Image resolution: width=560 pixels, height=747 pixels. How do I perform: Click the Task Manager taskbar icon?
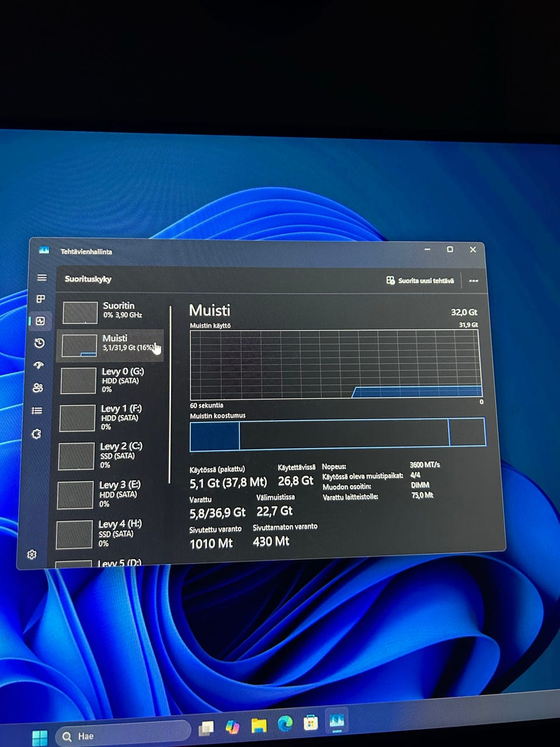click(x=337, y=721)
